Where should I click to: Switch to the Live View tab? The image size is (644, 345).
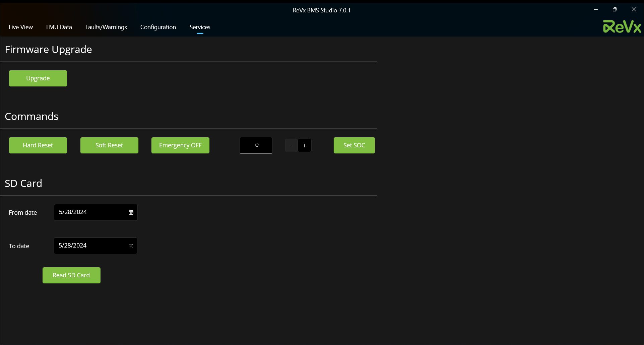(x=21, y=27)
